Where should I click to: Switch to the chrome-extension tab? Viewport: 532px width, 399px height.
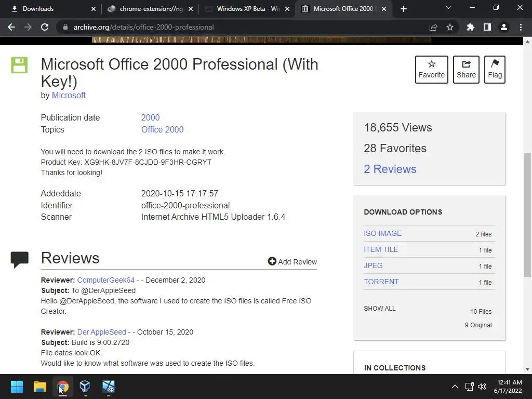pos(150,9)
